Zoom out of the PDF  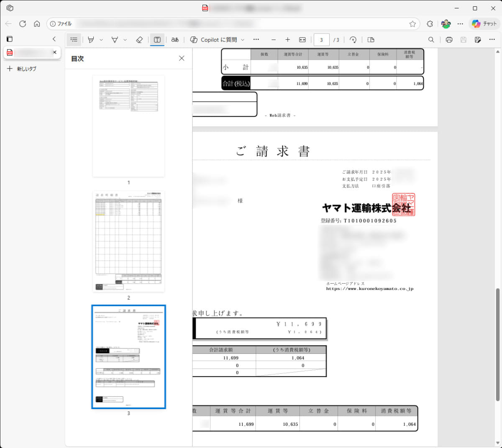pos(274,40)
